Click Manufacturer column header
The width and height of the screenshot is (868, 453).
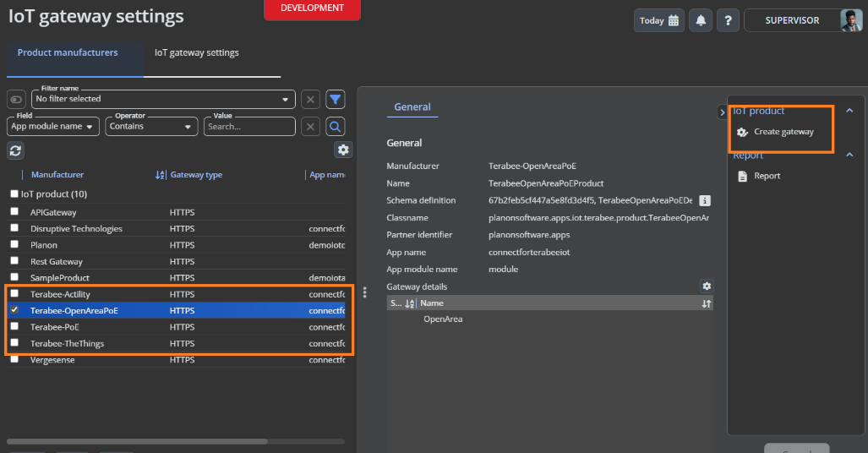point(57,175)
